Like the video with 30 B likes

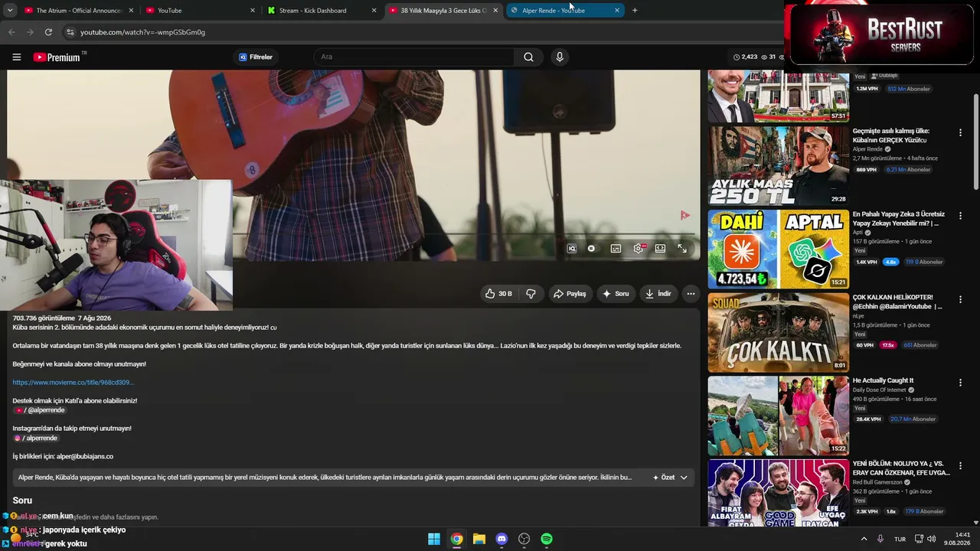498,294
